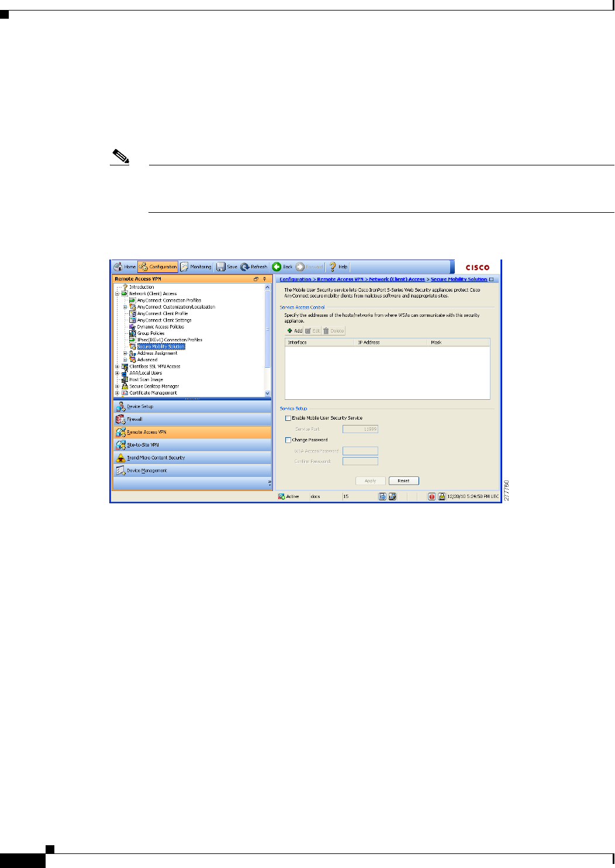
Task: Open the Device Setup section
Action: [x=192, y=406]
